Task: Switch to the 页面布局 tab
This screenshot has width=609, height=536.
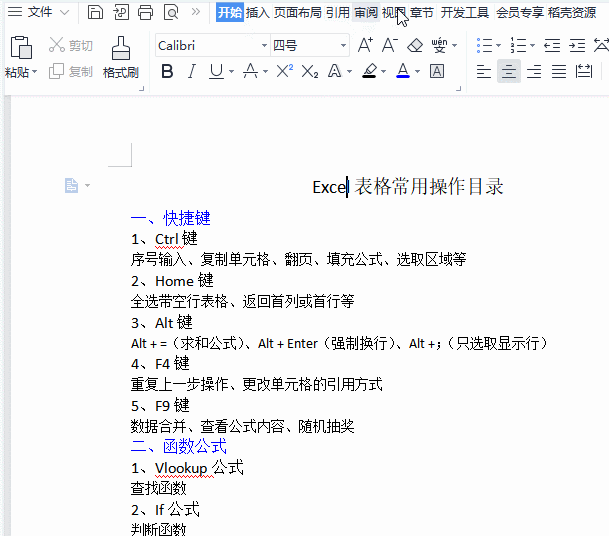Action: [x=298, y=12]
